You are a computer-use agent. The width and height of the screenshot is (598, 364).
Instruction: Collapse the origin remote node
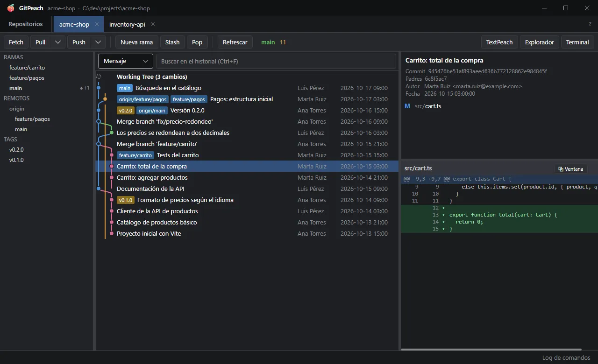[x=47, y=109]
